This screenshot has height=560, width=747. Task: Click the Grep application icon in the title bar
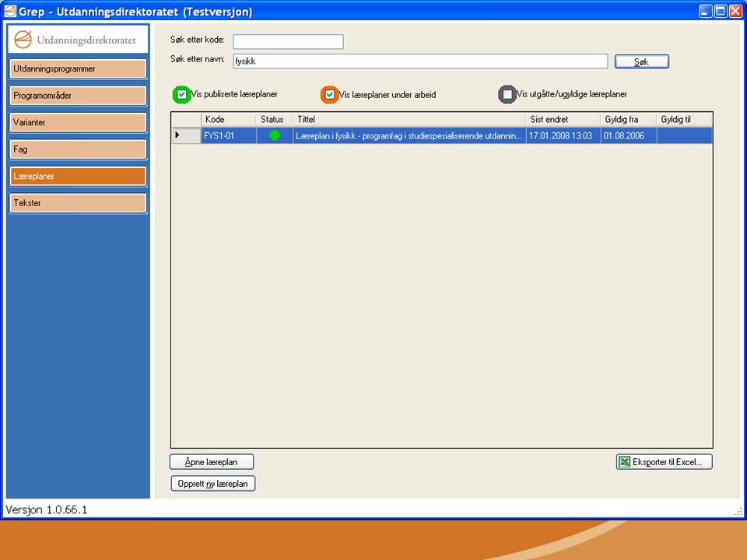pyautogui.click(x=10, y=11)
